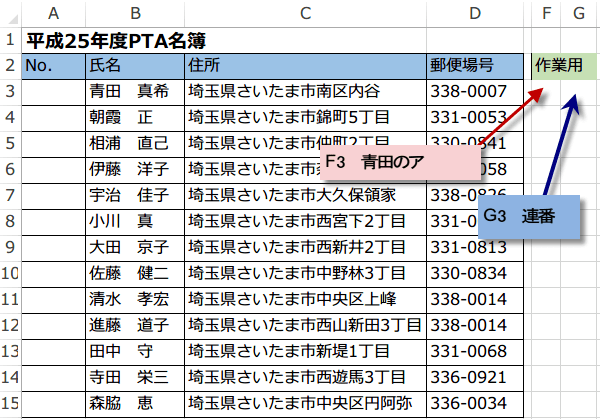This screenshot has height=419, width=600.
Task: Click the 住所 header cell
Action: tap(305, 67)
